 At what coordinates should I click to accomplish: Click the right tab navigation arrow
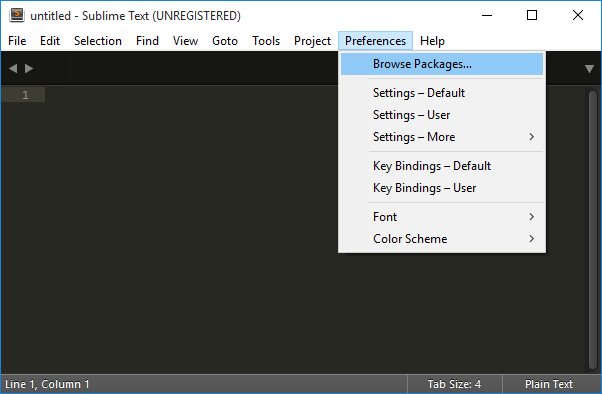coord(29,68)
